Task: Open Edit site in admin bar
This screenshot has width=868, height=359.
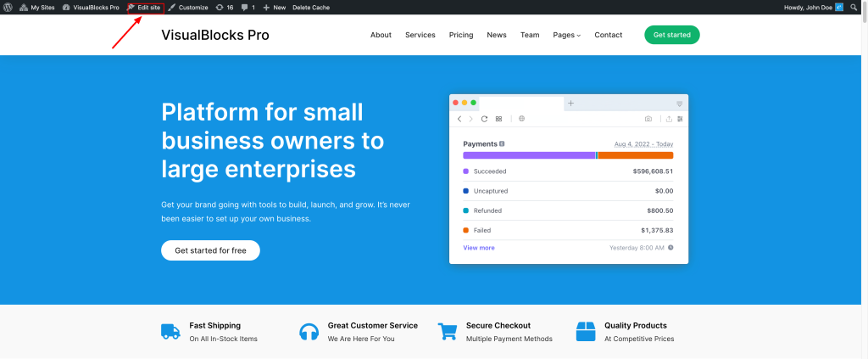Action: pyautogui.click(x=145, y=7)
